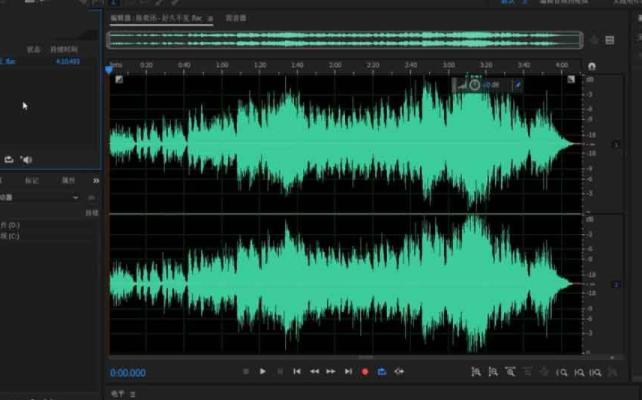Viewport: 642px width, 400px height.
Task: Click the Rewind button
Action: coord(314,372)
